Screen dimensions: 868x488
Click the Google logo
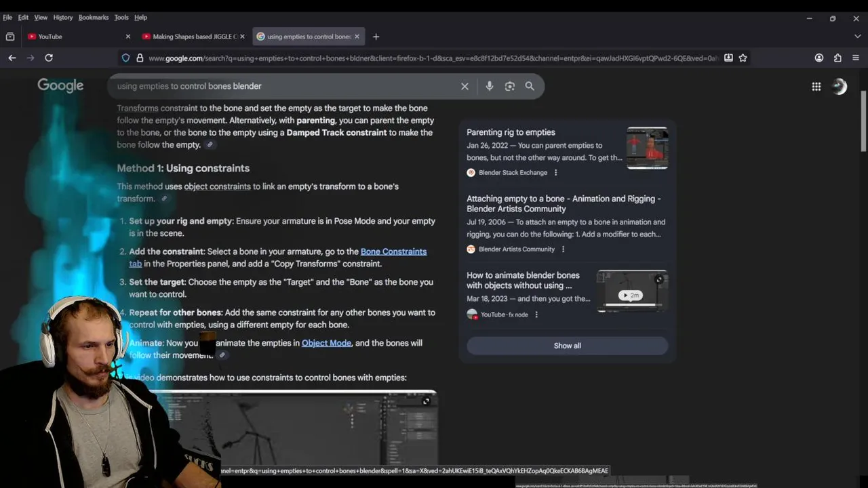[x=60, y=85]
